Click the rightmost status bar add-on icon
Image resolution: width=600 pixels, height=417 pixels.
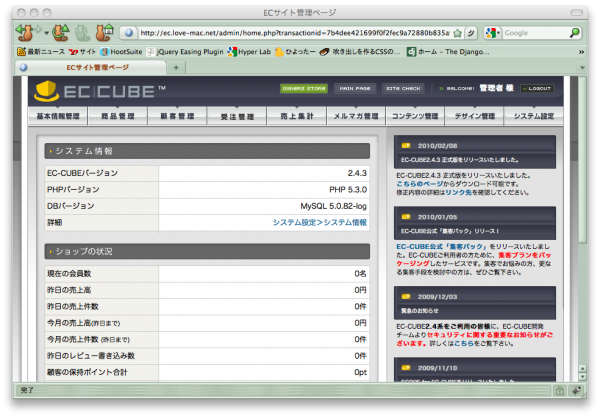point(576,391)
